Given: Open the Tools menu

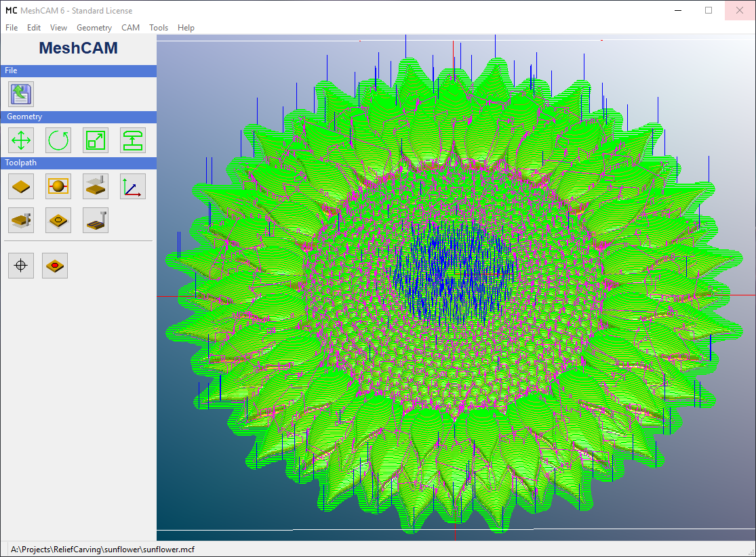Looking at the screenshot, I should tap(159, 28).
